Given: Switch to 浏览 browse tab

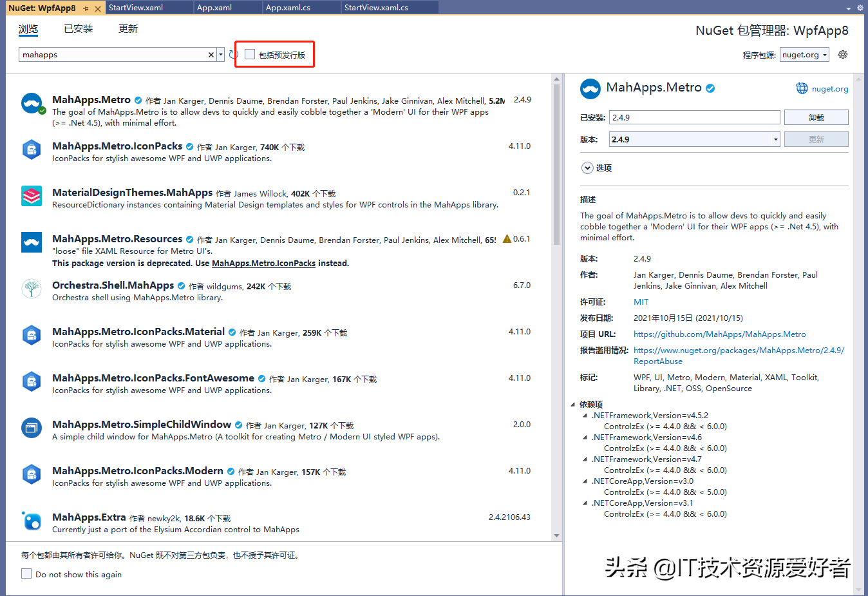Looking at the screenshot, I should (28, 29).
